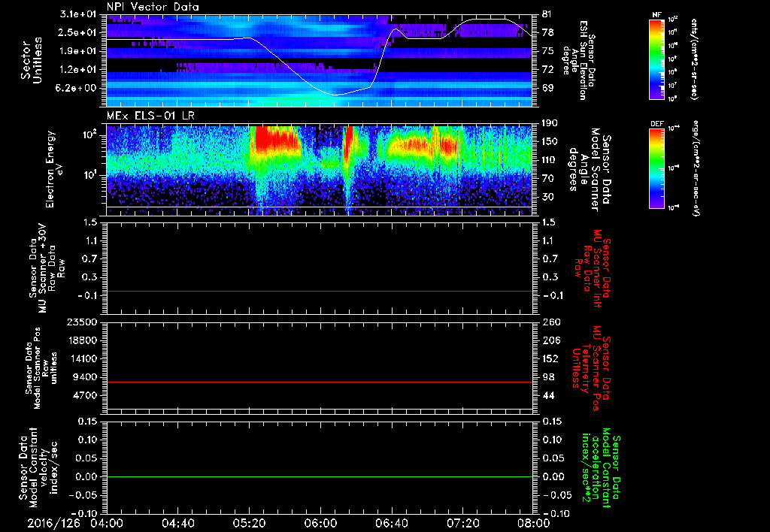This screenshot has width=770, height=532.
Task: Click the Sector Unitless axis label
Action: [32, 60]
